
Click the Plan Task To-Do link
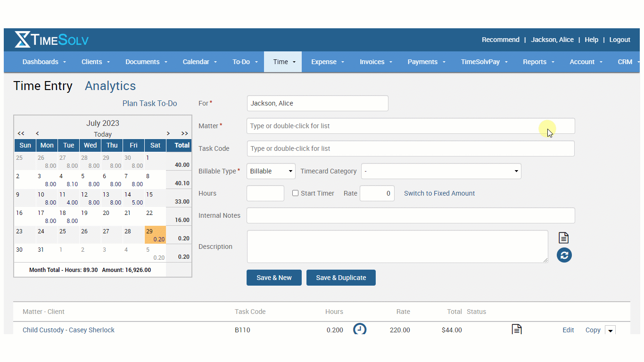tap(150, 103)
